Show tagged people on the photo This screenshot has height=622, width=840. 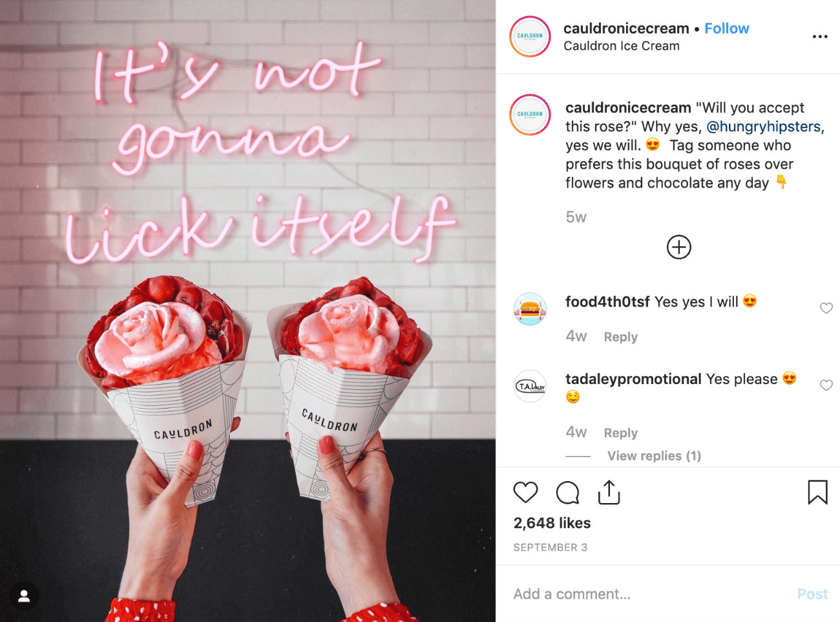tap(24, 596)
